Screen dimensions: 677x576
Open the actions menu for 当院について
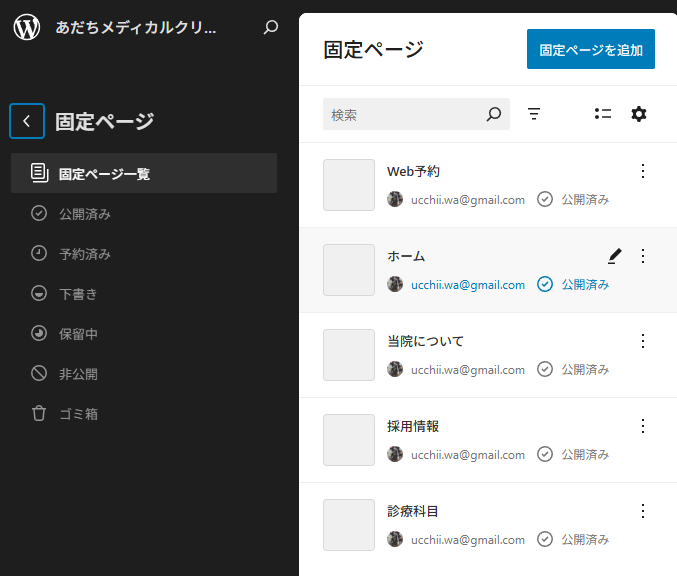click(x=643, y=341)
